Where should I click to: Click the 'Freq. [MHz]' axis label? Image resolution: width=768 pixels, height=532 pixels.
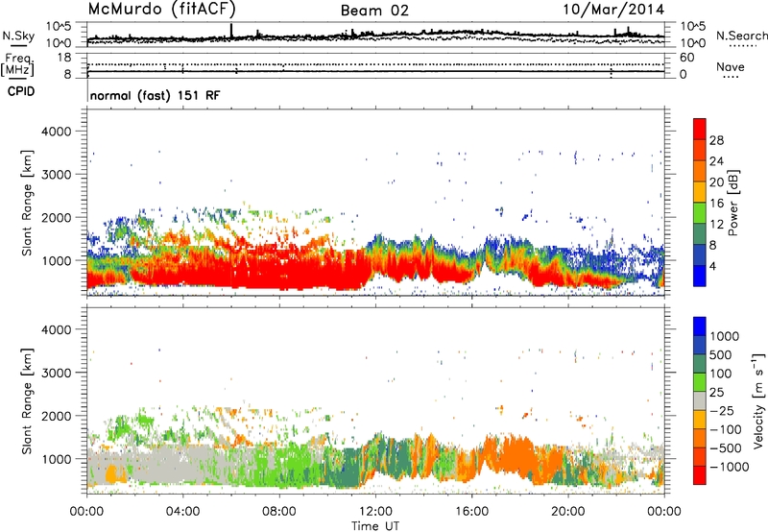pos(17,64)
